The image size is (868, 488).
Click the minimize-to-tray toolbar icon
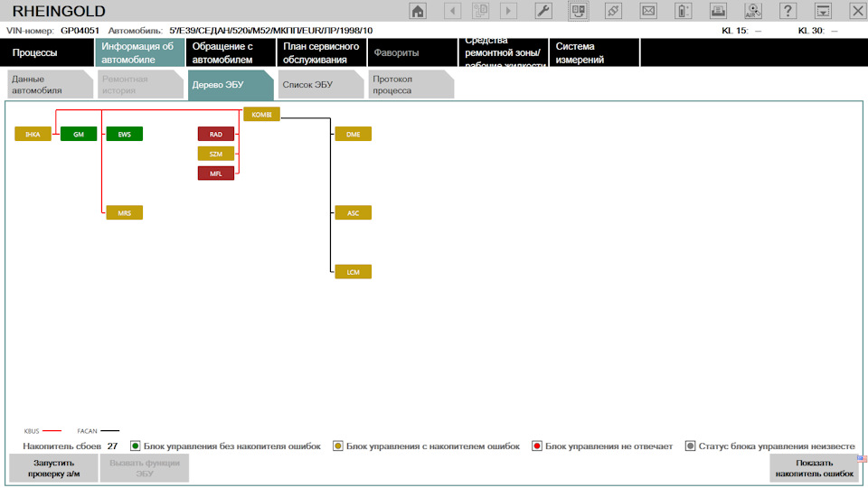pos(823,11)
